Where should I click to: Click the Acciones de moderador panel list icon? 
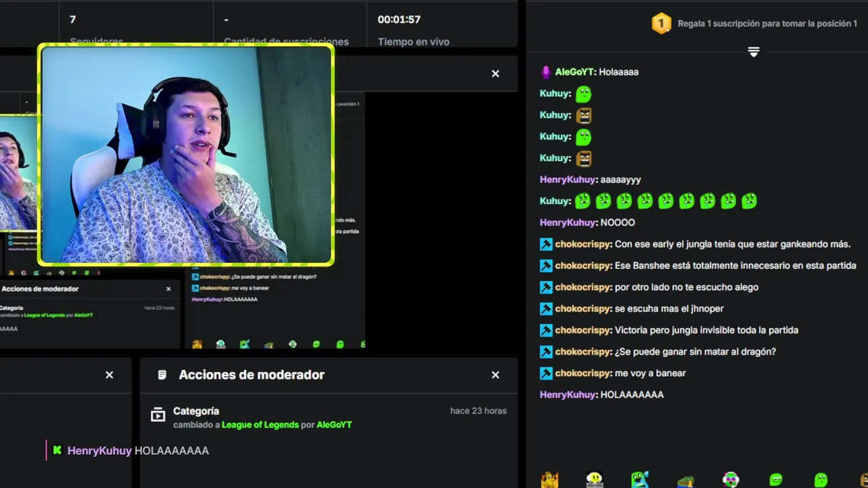(162, 375)
